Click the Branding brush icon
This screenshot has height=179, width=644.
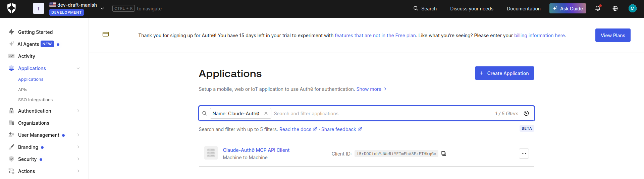point(11,147)
